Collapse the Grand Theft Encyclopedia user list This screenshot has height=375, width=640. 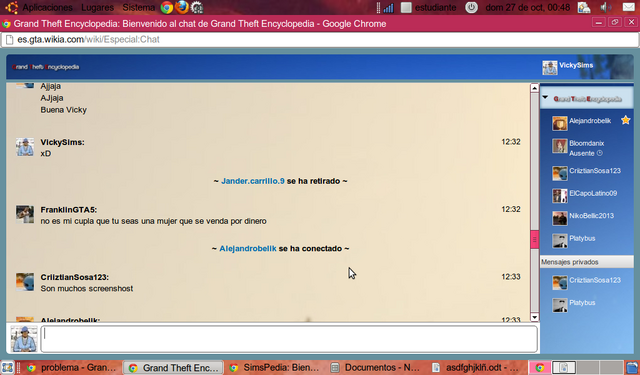(545, 98)
